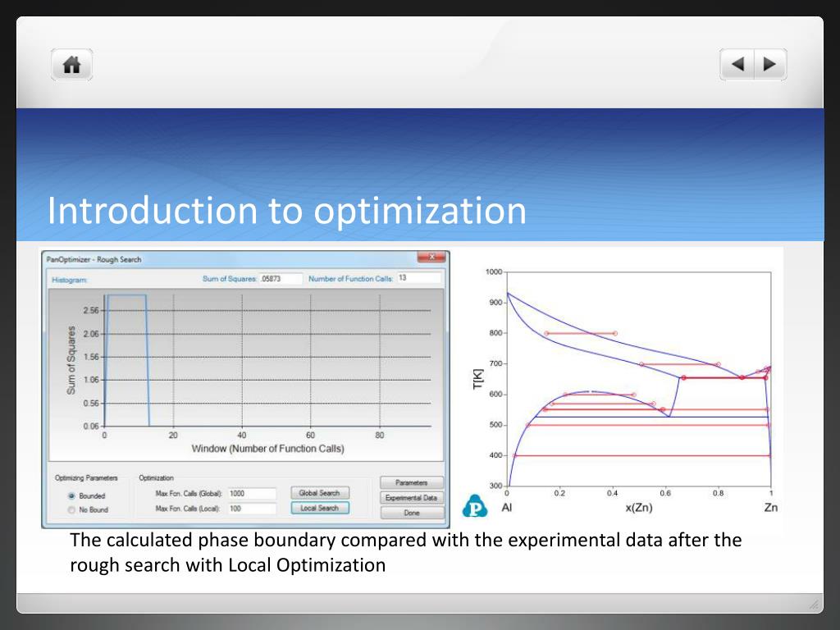The width and height of the screenshot is (840, 630).
Task: Select the Bounded radio button
Action: (x=72, y=496)
